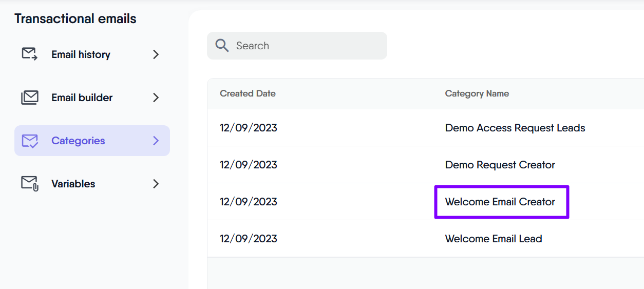The width and height of the screenshot is (644, 289).
Task: Open the Welcome Email Lead category
Action: coord(493,239)
